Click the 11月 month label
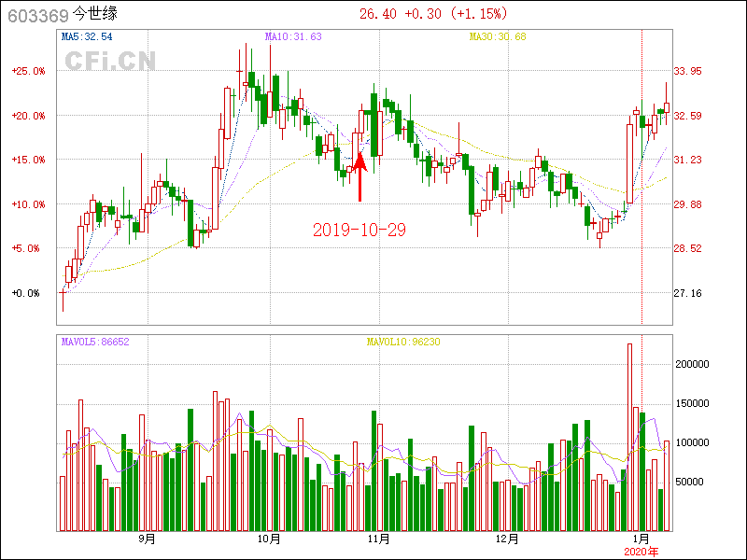Screen dimensions: 747x560 [379, 539]
